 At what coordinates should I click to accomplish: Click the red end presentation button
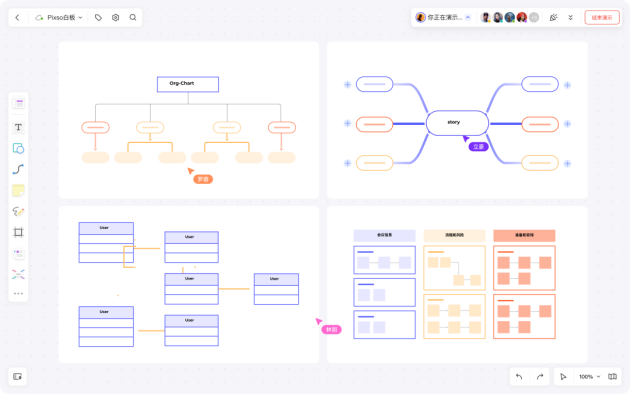click(x=602, y=18)
